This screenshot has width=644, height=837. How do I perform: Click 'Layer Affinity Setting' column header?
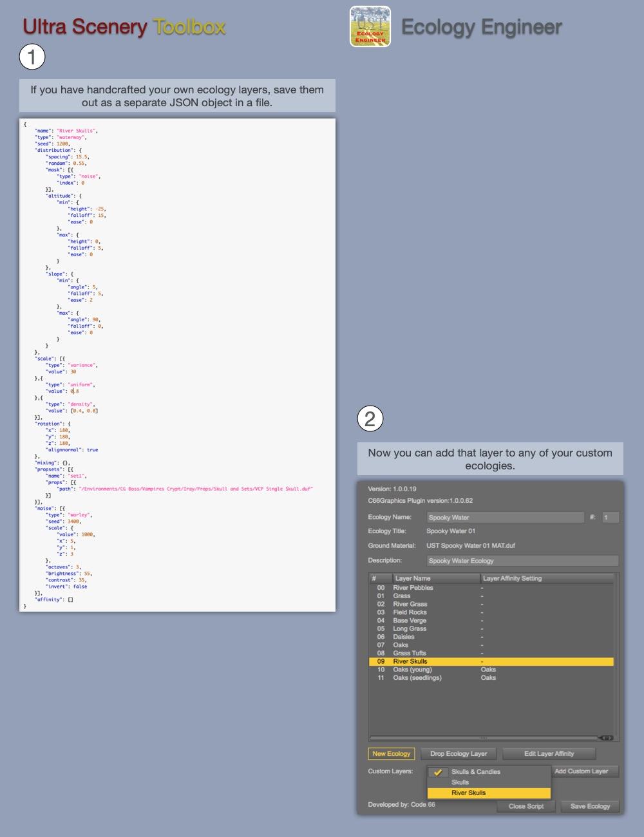[547, 578]
